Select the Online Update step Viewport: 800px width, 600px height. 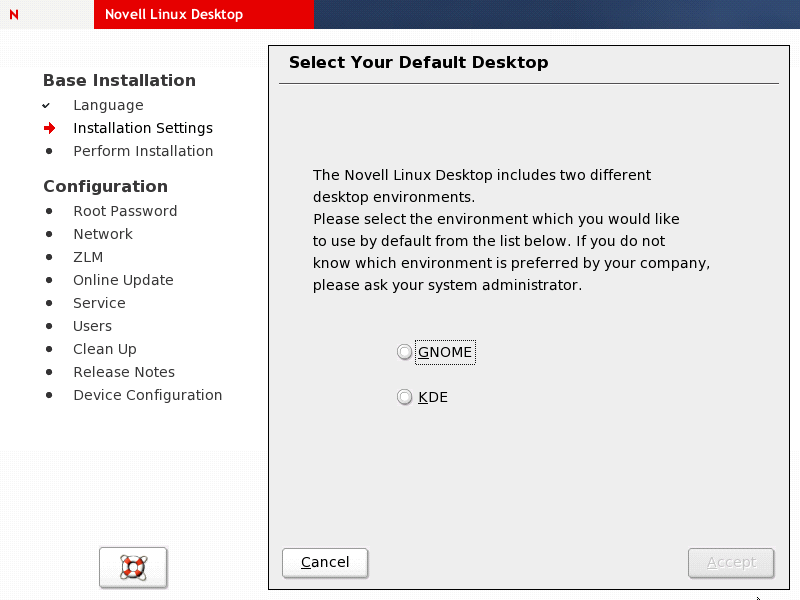(123, 280)
